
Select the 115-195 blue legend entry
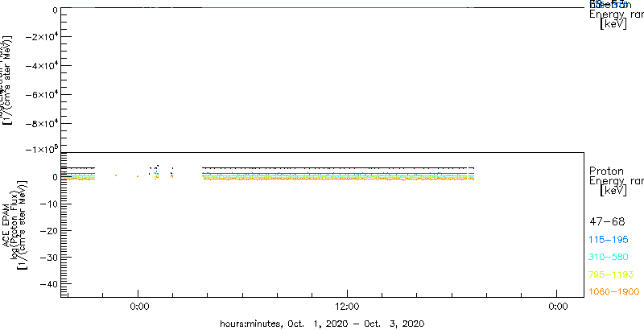tap(609, 240)
